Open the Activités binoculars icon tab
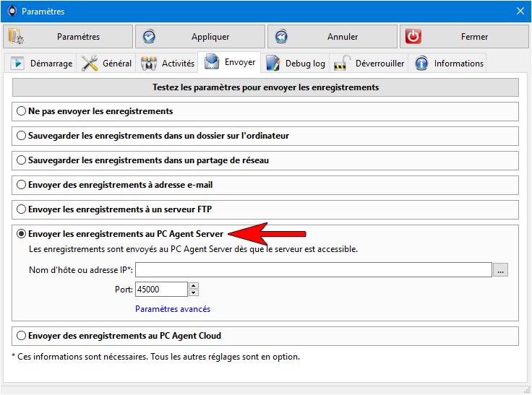Viewport: 532px width, 395px height. point(149,64)
